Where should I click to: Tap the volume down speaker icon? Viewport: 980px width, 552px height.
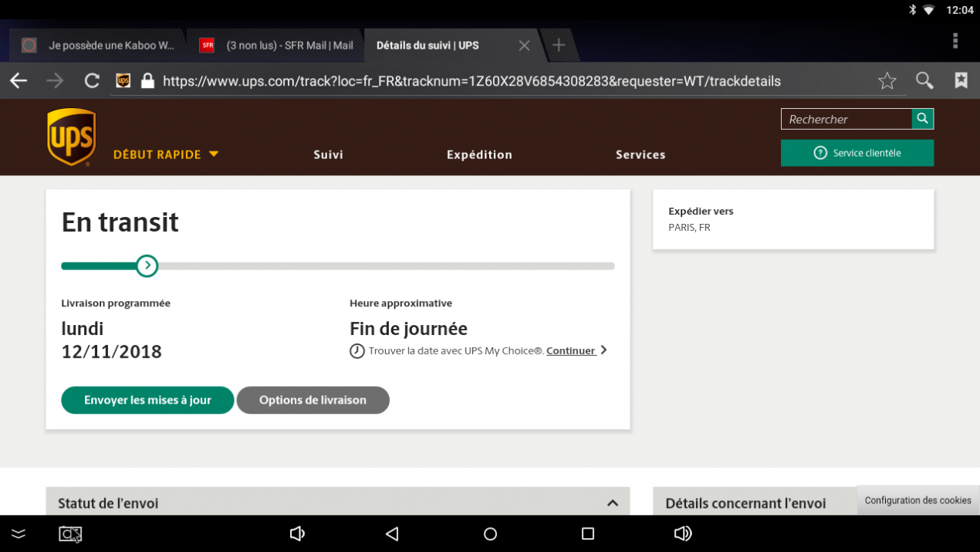pos(297,533)
